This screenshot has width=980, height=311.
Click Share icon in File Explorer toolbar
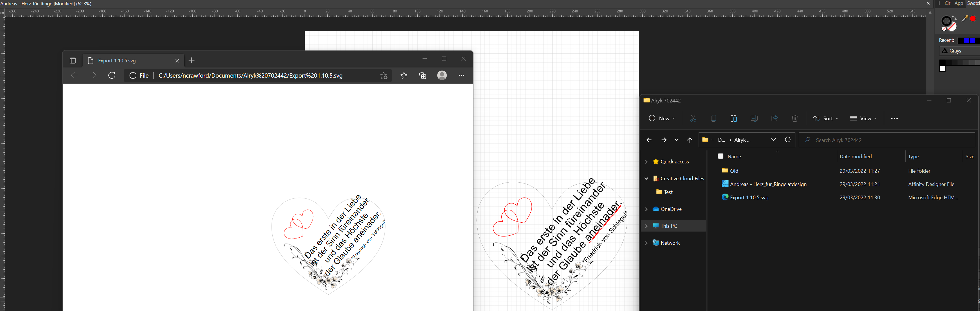[774, 118]
